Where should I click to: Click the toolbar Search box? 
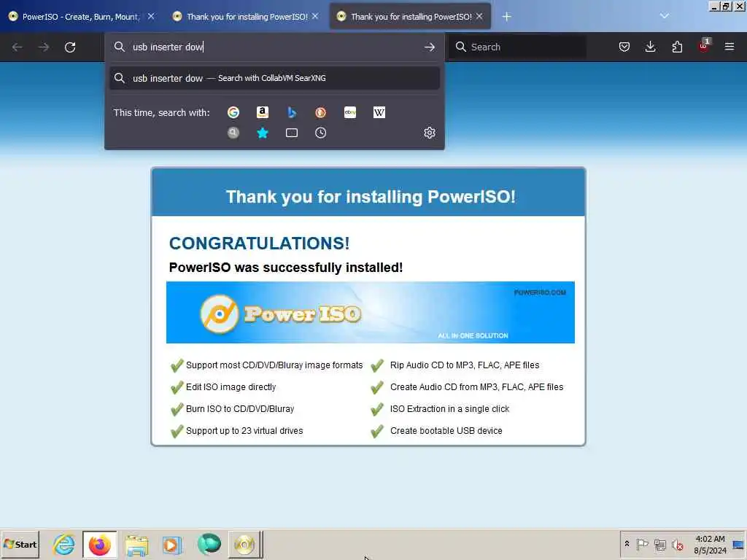517,47
